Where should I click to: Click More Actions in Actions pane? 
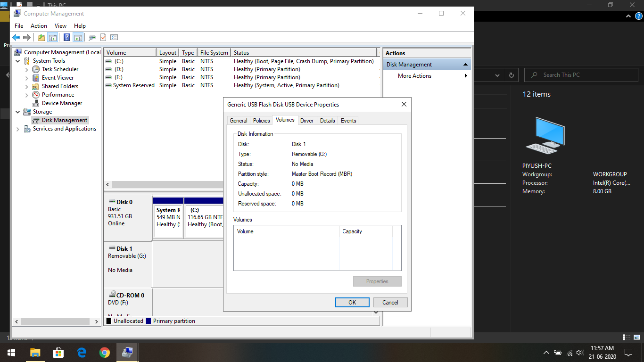[414, 76]
